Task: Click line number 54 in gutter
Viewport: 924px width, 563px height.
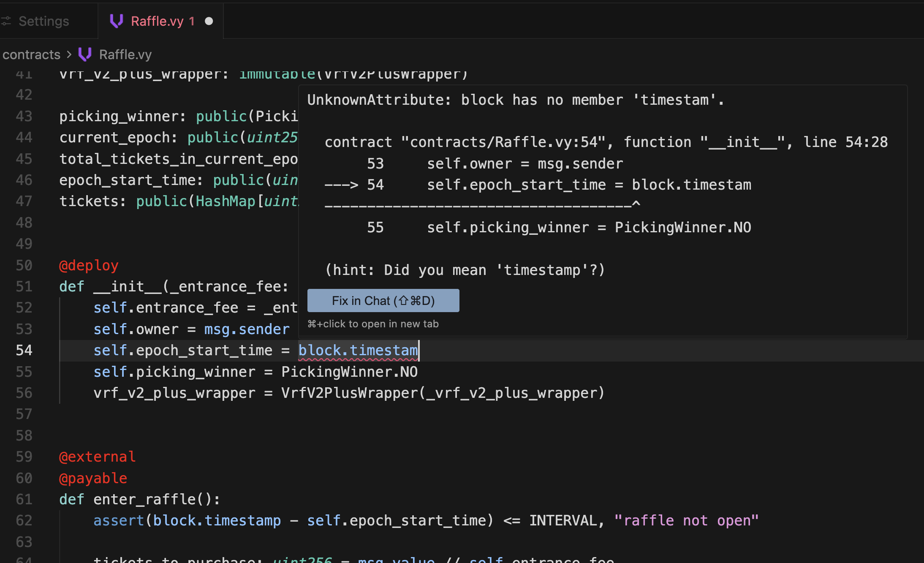Action: click(24, 350)
